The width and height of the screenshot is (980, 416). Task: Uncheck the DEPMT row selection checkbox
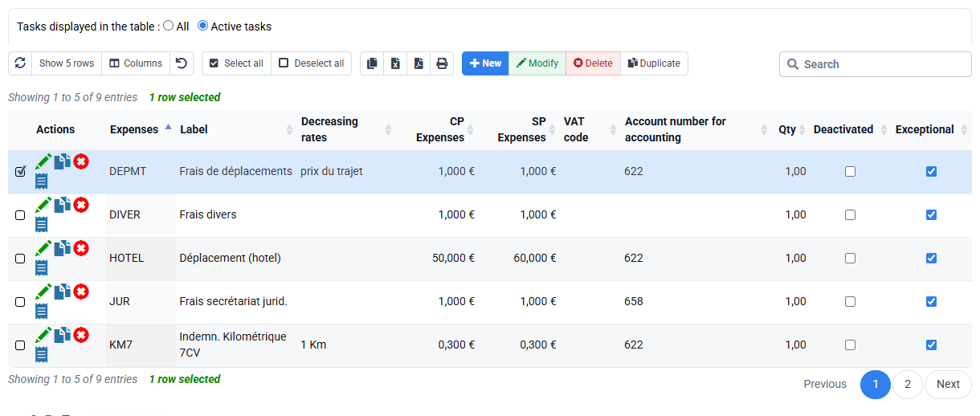[20, 171]
